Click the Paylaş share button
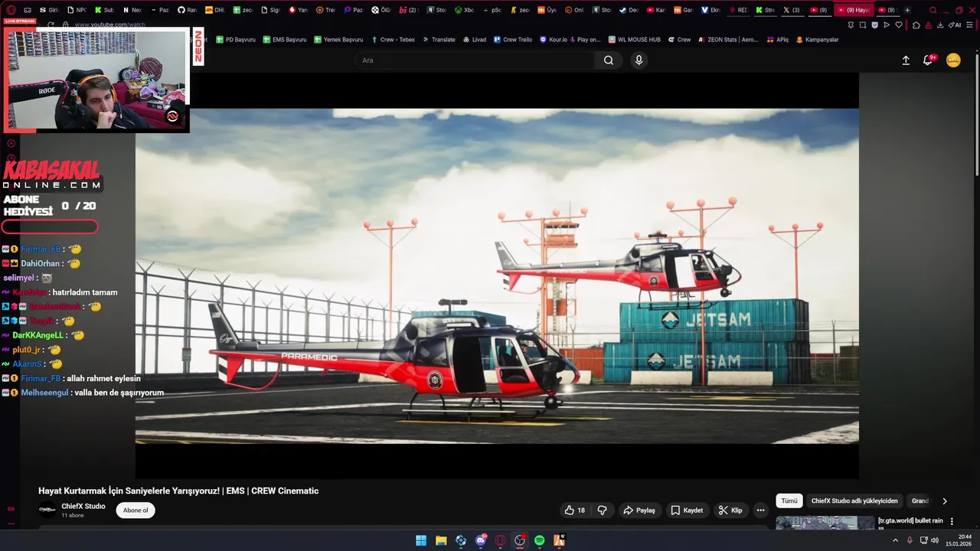Image resolution: width=980 pixels, height=551 pixels. 639,510
